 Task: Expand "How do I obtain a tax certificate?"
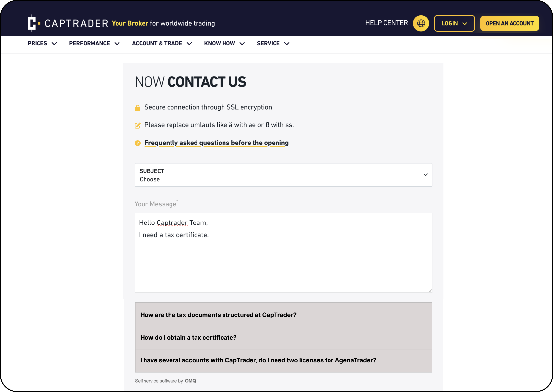[x=283, y=337]
